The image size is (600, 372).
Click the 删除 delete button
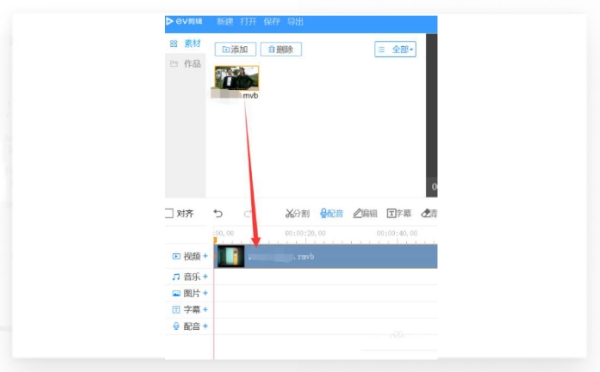[281, 49]
